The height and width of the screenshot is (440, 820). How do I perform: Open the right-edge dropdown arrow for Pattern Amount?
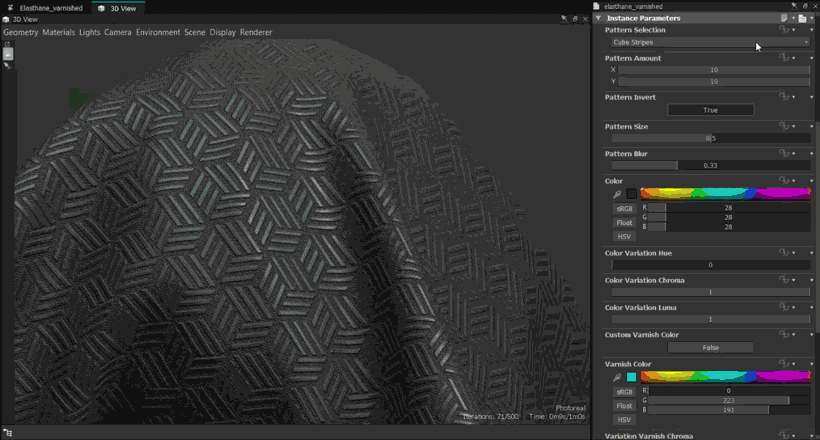pyautogui.click(x=812, y=59)
